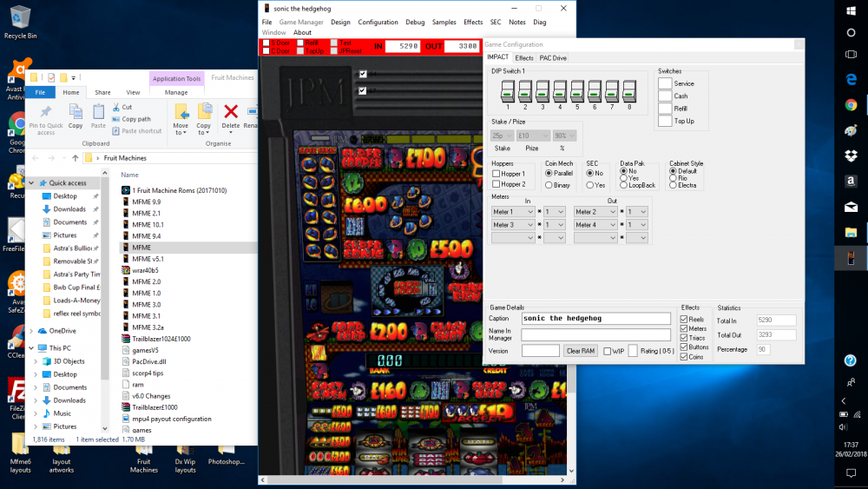
Task: Click the Caption text field
Action: tap(595, 319)
